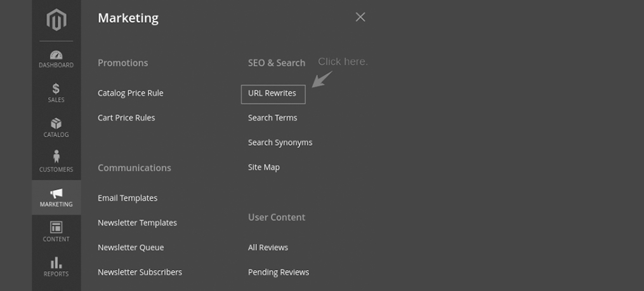The width and height of the screenshot is (644, 291).
Task: Open Email Templates
Action: 128,198
